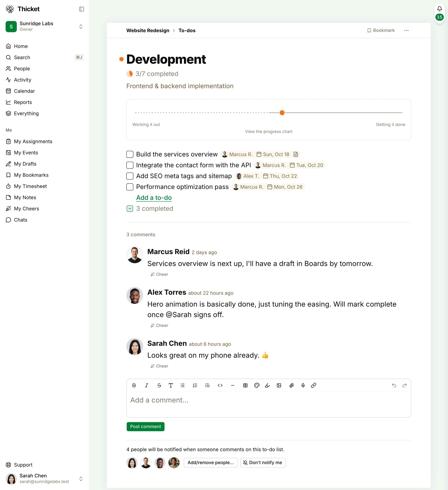
Task: Bookmark this to-do list
Action: click(381, 30)
